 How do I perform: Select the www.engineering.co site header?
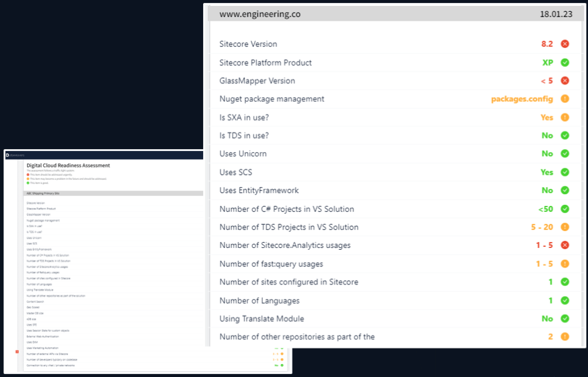(259, 14)
